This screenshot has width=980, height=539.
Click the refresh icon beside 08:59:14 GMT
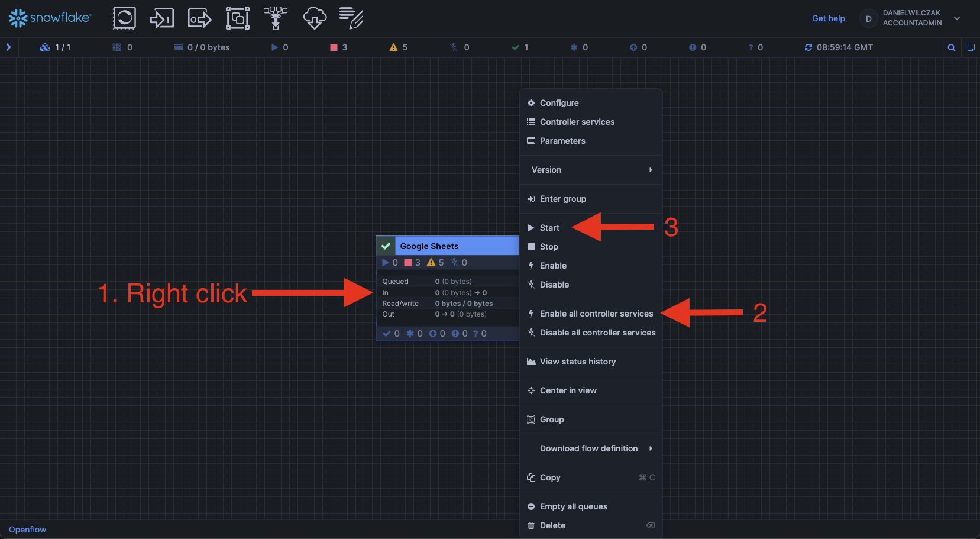808,47
